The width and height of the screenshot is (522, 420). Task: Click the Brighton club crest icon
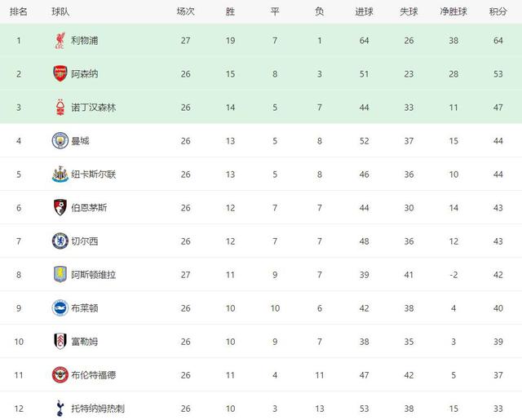pos(60,308)
